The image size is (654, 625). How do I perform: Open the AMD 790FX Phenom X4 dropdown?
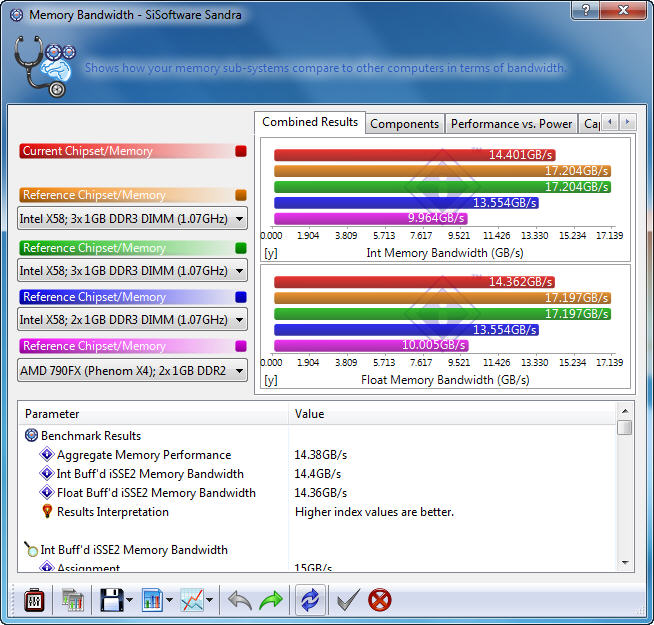(132, 370)
